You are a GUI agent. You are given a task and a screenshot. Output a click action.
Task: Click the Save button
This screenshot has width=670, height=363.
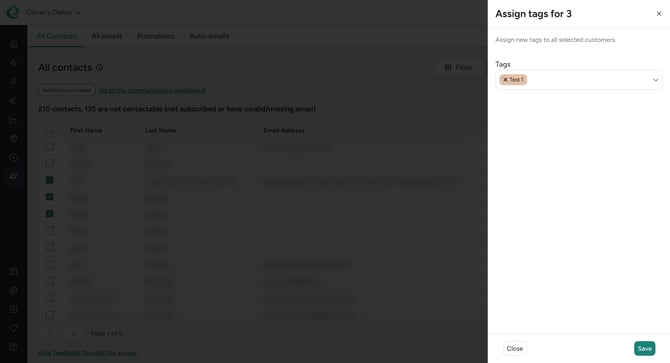tap(644, 348)
